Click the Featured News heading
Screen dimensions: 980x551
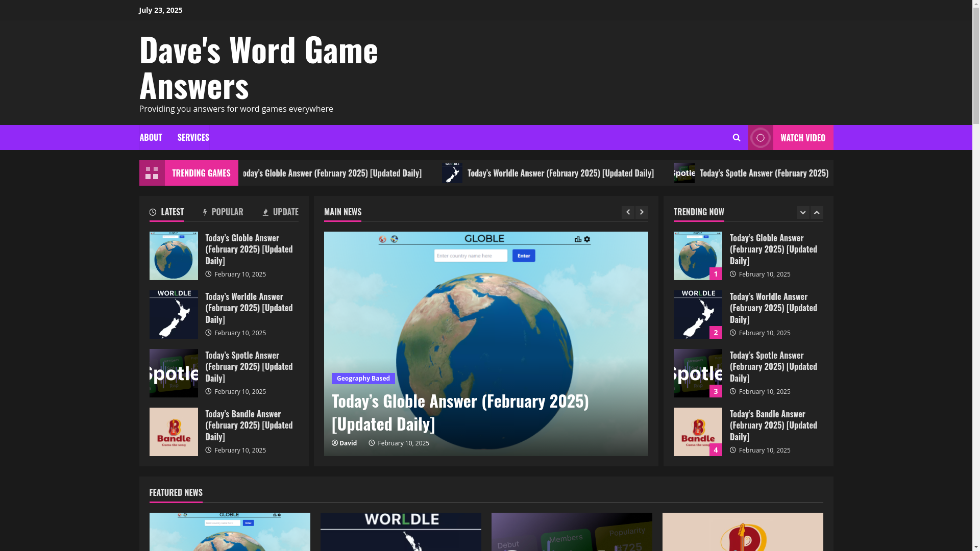point(176,493)
